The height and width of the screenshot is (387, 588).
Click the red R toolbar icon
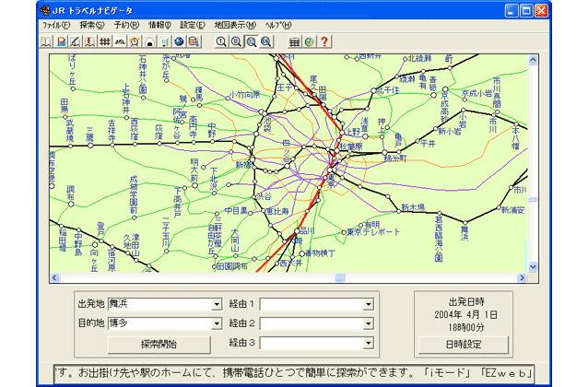[x=61, y=41]
